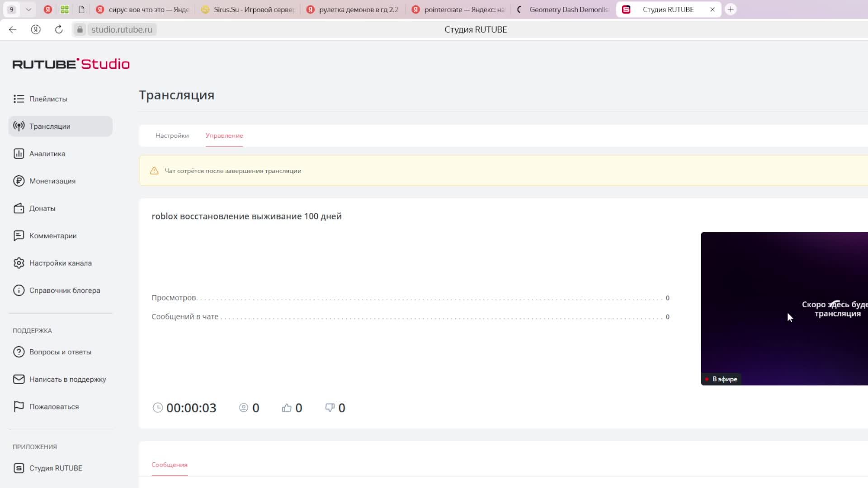This screenshot has height=488, width=868.
Task: Click the 00:00:03 stream timer value
Action: click(191, 408)
